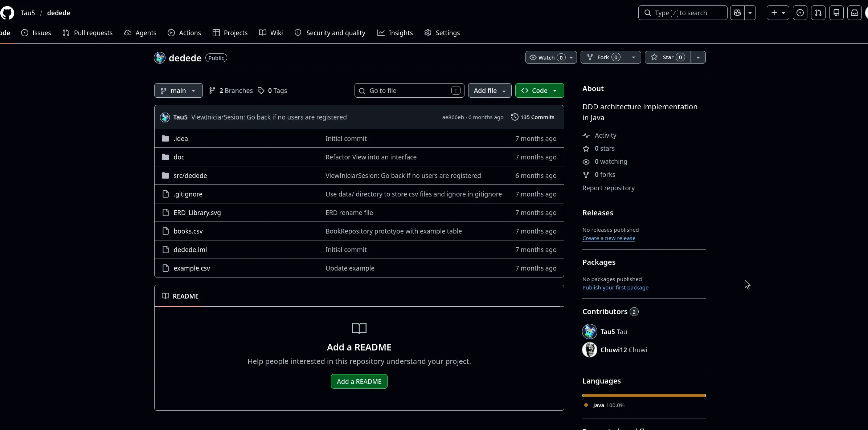
Task: Click the eye icon next to 0 watching
Action: (586, 162)
